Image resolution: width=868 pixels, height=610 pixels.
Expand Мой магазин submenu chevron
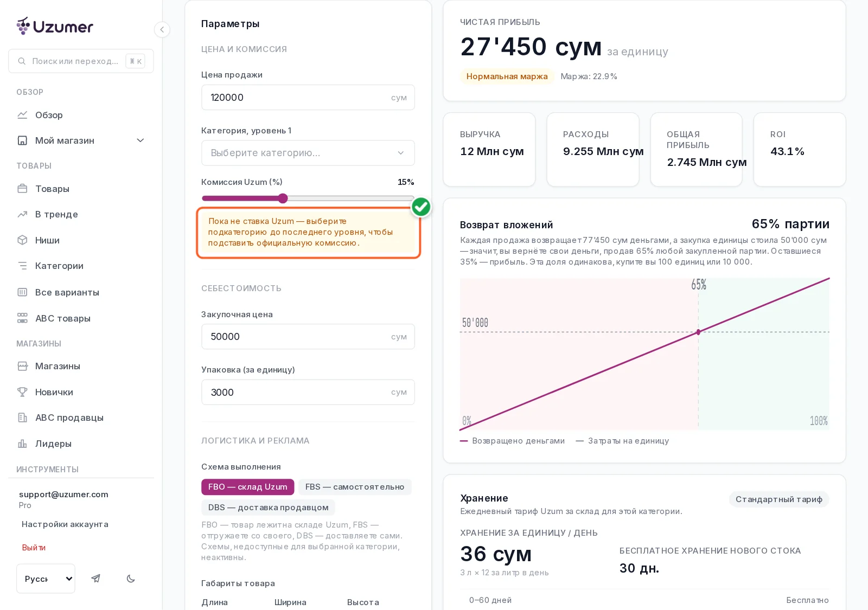(141, 140)
